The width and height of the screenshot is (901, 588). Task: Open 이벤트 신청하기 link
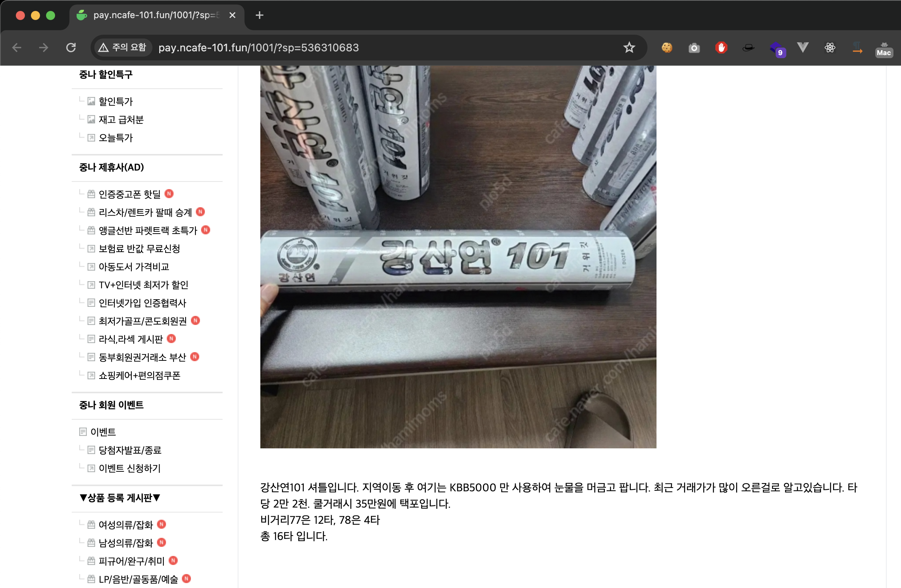point(129,468)
